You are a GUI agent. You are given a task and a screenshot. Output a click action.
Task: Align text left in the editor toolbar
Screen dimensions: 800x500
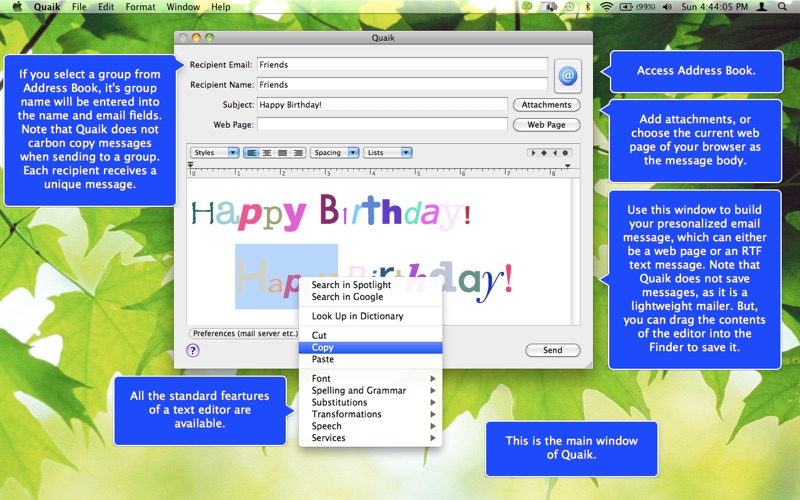point(251,153)
